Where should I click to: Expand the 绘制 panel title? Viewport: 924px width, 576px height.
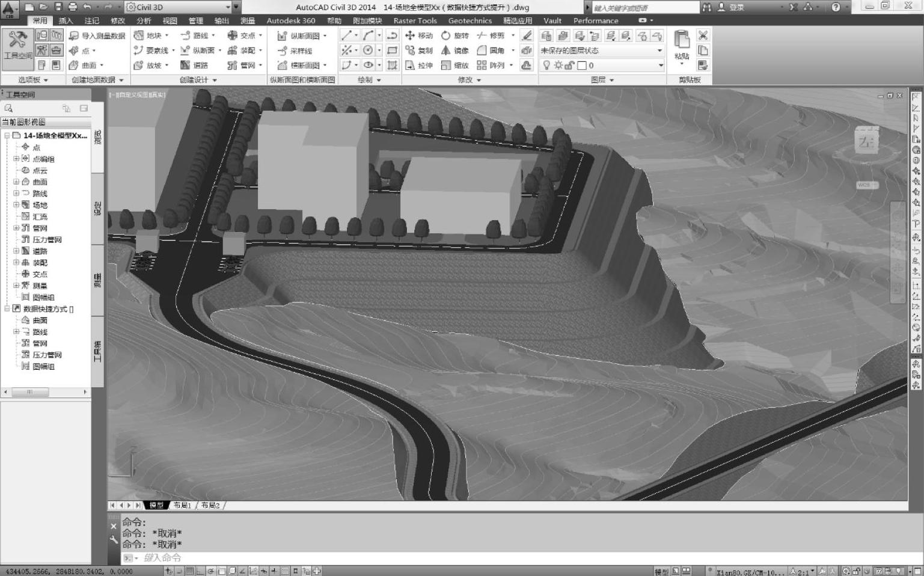369,79
